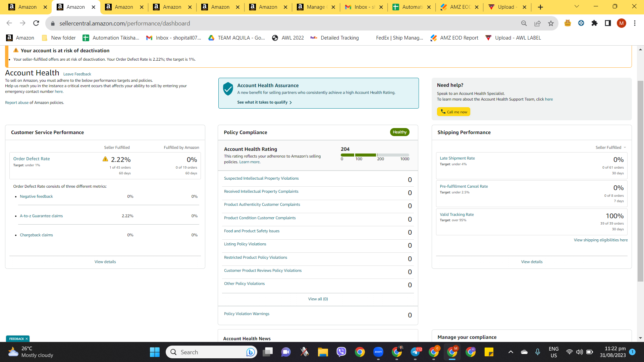
Task: Open Listing Policy Violations link
Action: 245,244
